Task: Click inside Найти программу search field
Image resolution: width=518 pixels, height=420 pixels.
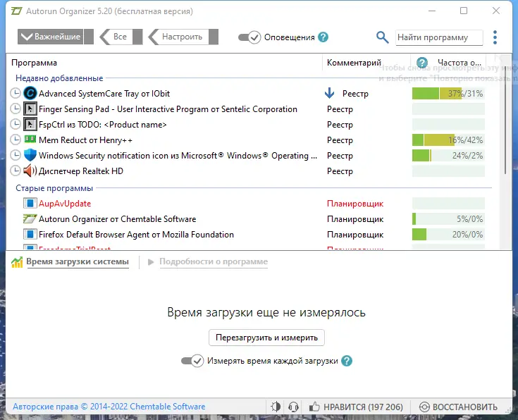Action: 439,37
